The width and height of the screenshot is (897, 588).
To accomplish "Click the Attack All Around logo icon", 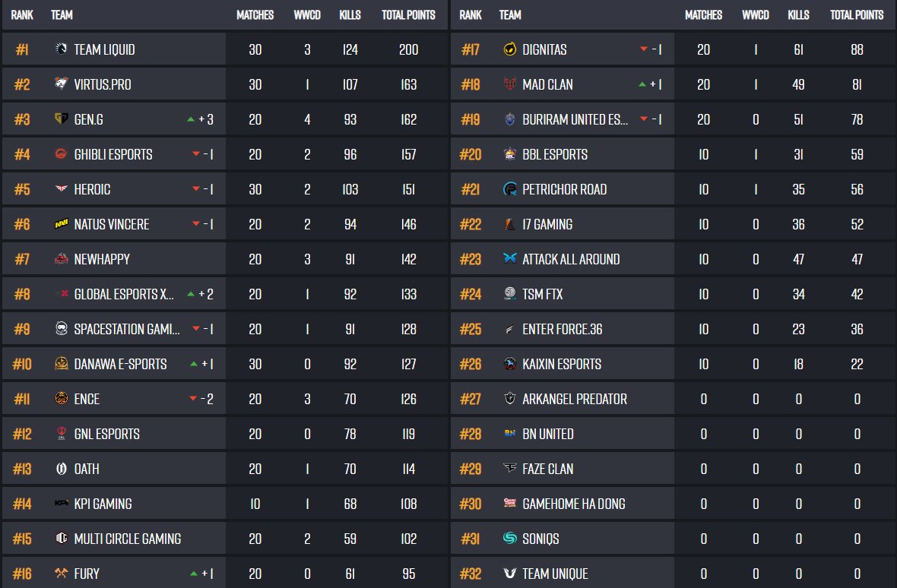I will (510, 258).
